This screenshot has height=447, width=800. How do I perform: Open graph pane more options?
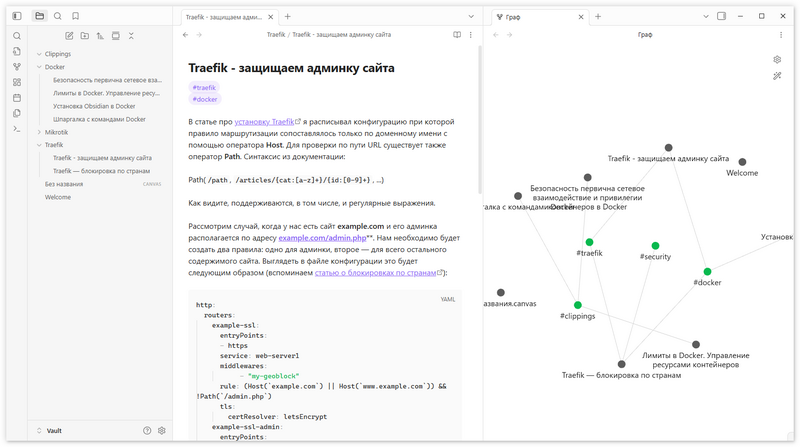tap(781, 35)
